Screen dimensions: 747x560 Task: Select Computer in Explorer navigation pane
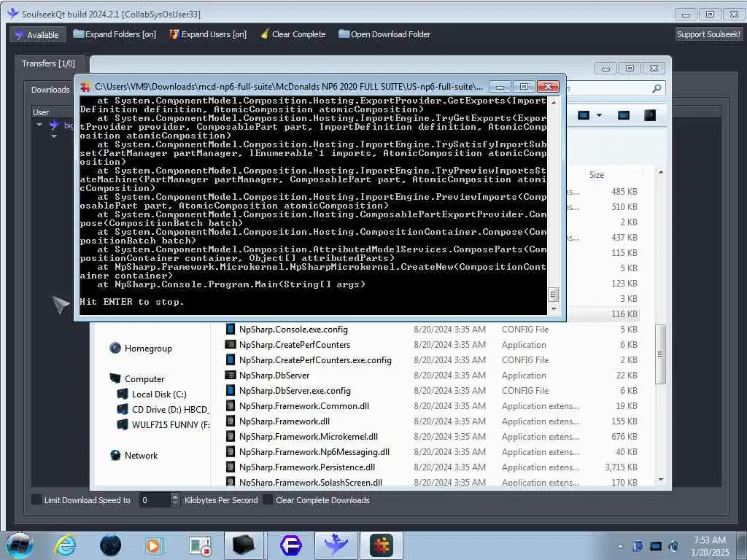(144, 379)
